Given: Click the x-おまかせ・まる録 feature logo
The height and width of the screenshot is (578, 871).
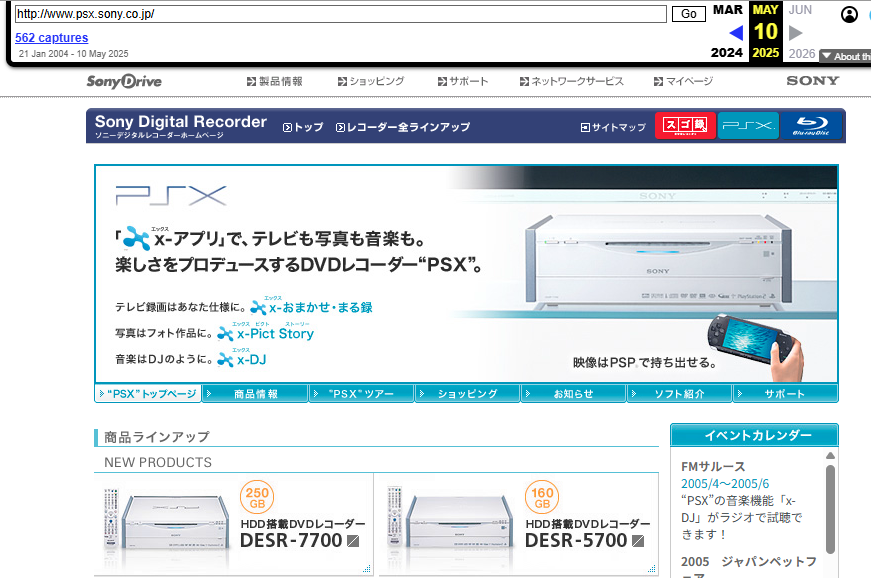Looking at the screenshot, I should pos(311,306).
